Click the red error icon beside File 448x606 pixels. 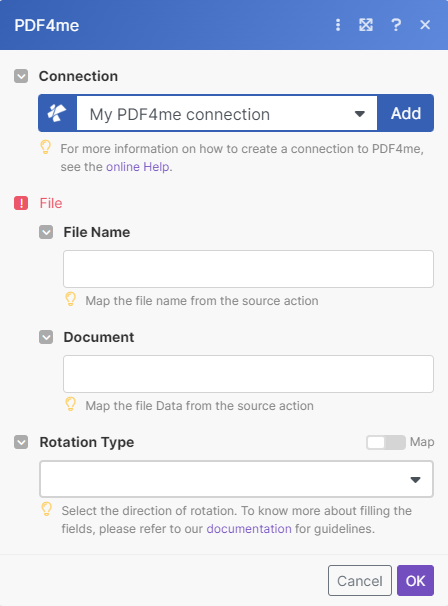pyautogui.click(x=21, y=203)
